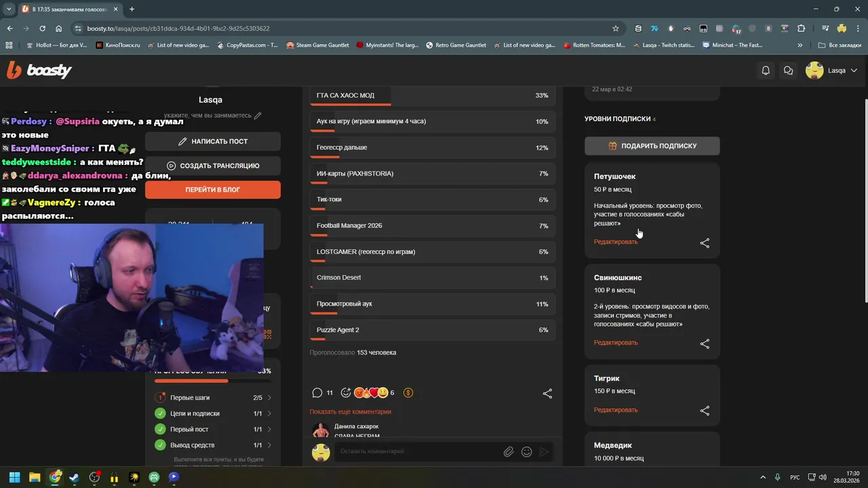Image resolution: width=868 pixels, height=488 pixels.
Task: Click the red onboarding progress bar
Action: tap(212, 381)
